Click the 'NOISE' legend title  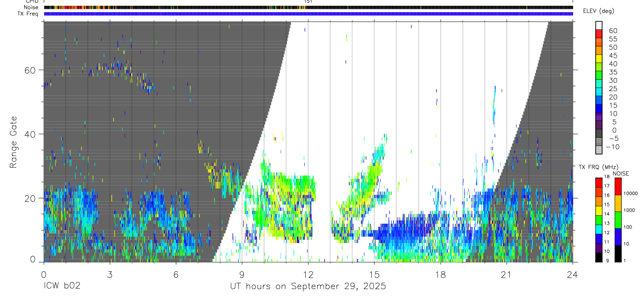(x=620, y=173)
